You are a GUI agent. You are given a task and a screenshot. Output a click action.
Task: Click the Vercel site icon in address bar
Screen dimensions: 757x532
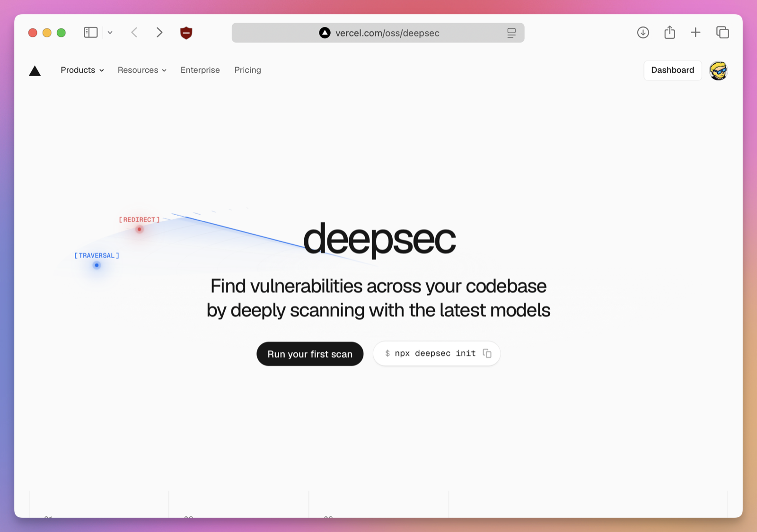point(325,33)
